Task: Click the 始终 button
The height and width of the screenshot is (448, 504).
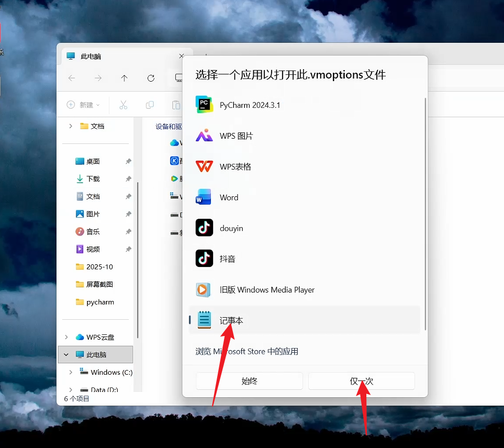Action: (249, 381)
